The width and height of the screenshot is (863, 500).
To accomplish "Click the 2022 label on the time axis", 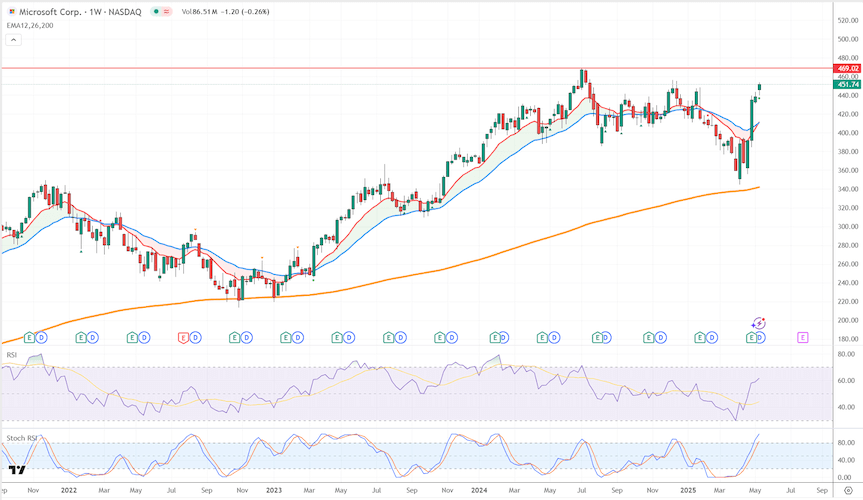I will point(69,490).
